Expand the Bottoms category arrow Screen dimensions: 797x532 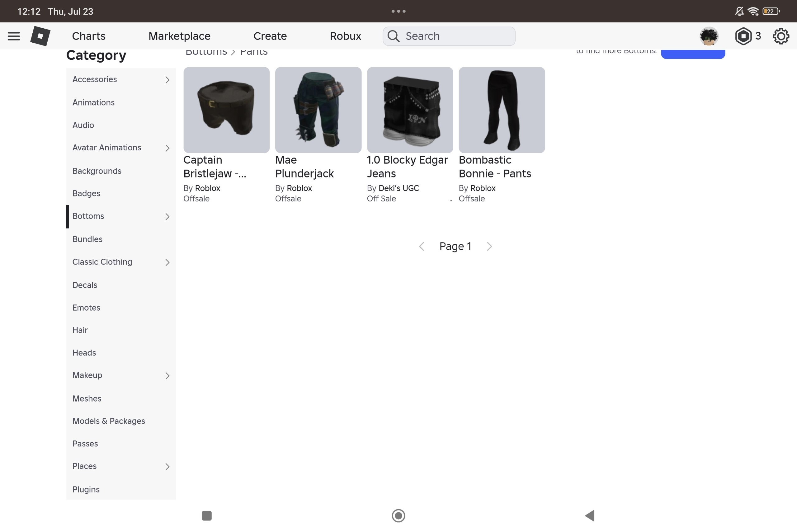(x=167, y=216)
